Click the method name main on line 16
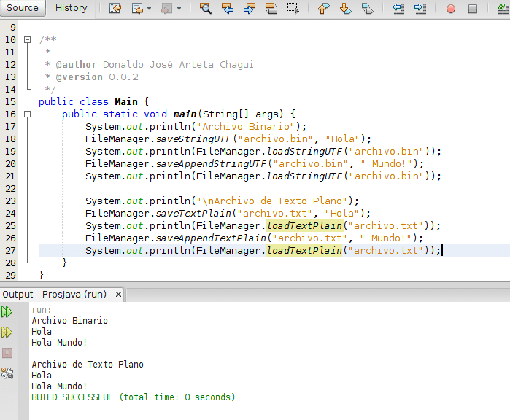This screenshot has width=510, height=420. [185, 114]
